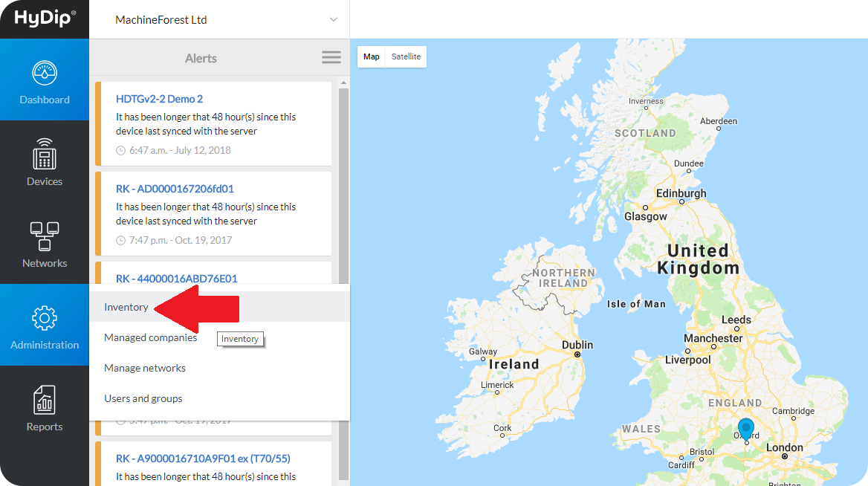Open RK - A9000016710A9F01 ex (T70/55) link
This screenshot has width=868, height=486.
[x=203, y=459]
